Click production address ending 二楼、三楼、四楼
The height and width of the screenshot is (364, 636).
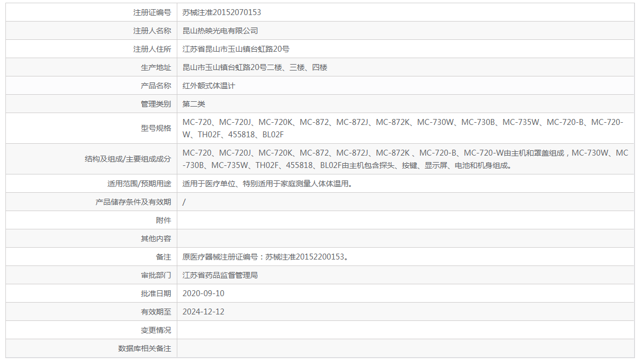(x=255, y=67)
